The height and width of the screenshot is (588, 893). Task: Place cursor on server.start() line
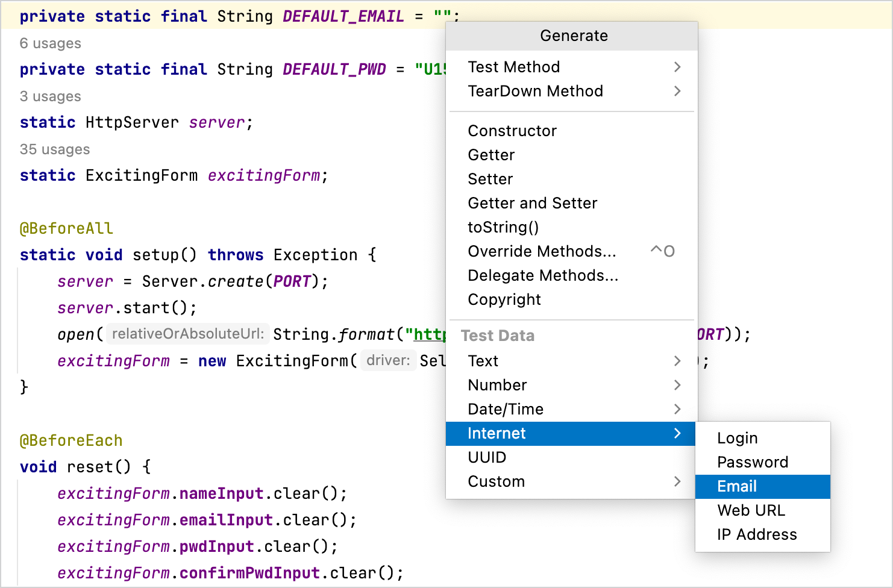click(x=127, y=308)
